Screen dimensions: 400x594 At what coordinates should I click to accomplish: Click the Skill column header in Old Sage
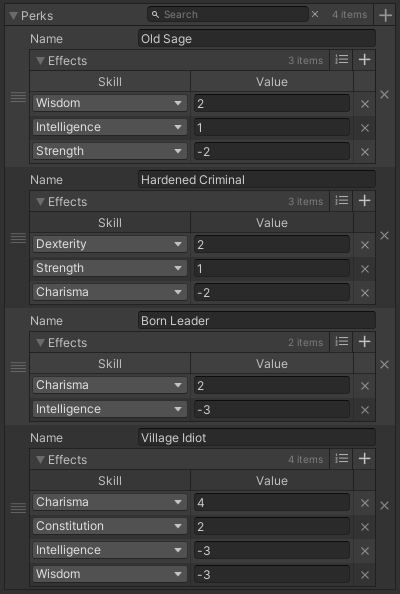click(x=110, y=81)
